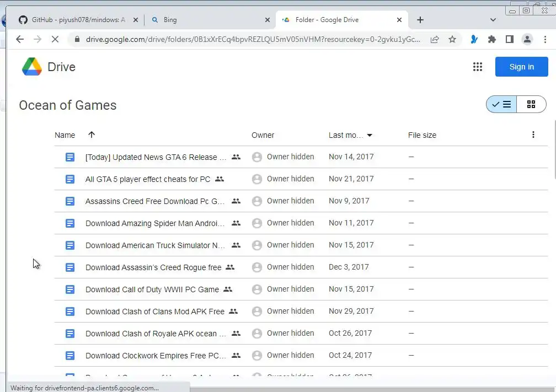
Task: Click the File size column header
Action: tap(422, 135)
